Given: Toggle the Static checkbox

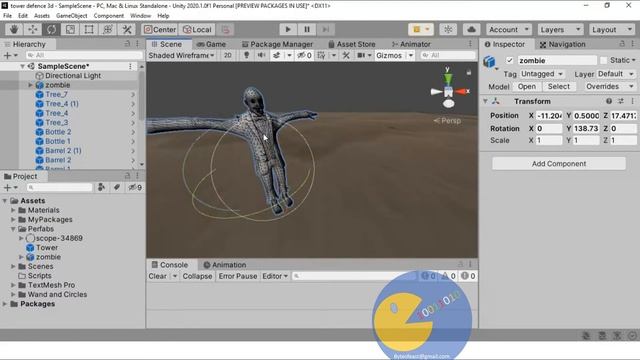Looking at the screenshot, I should 603,60.
